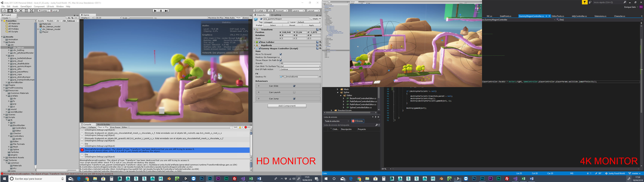
Task: Open the Display 1 dropdown in Game view
Action: [87, 18]
